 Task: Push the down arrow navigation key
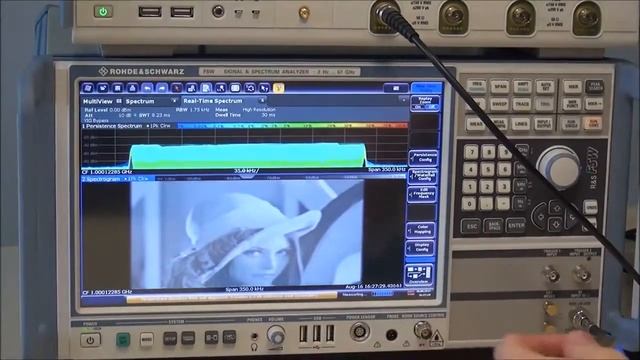(x=556, y=224)
